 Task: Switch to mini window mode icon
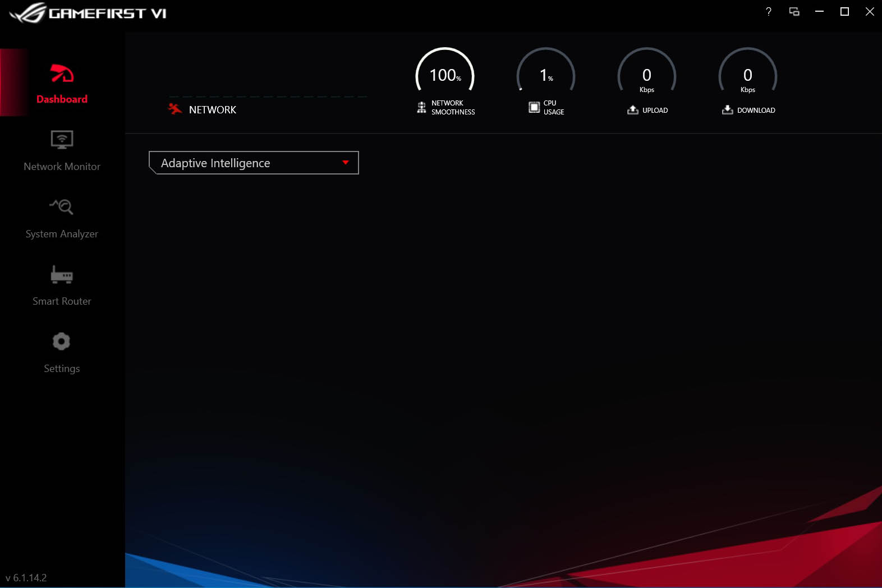click(794, 11)
